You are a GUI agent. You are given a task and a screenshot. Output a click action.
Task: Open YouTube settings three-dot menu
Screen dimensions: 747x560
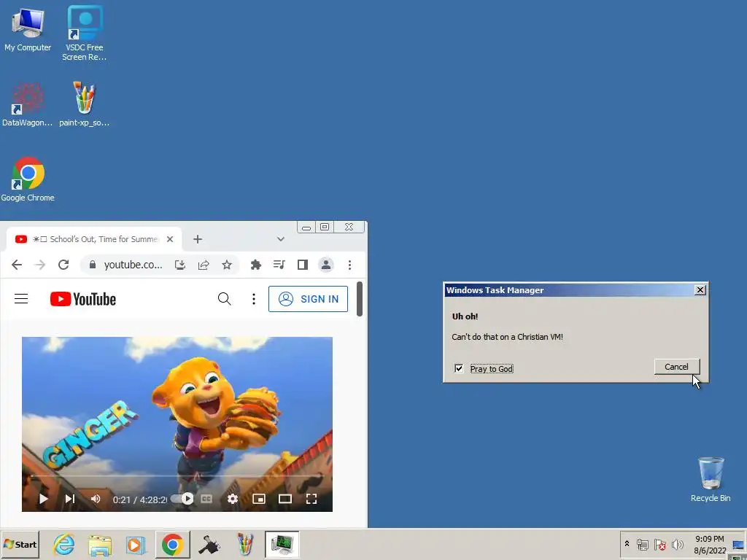(x=254, y=299)
